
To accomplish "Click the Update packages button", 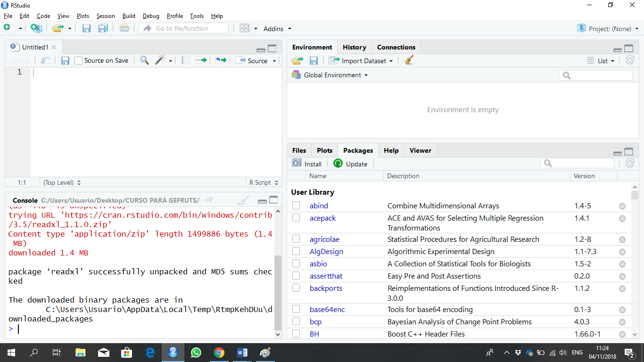I will point(350,164).
